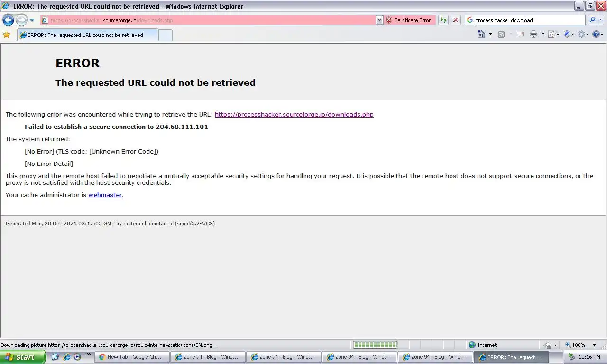Open Favorites Center star icon
This screenshot has height=364, width=607.
click(x=6, y=35)
